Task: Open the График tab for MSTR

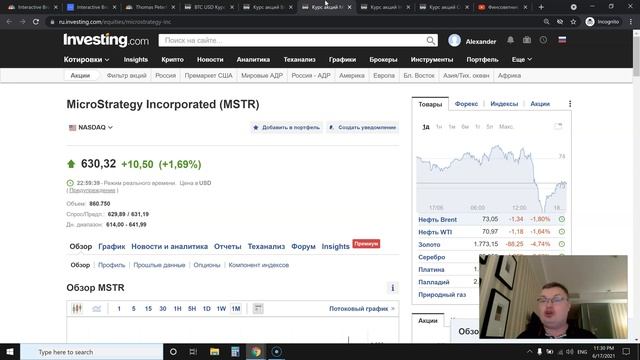Action: coord(111,247)
